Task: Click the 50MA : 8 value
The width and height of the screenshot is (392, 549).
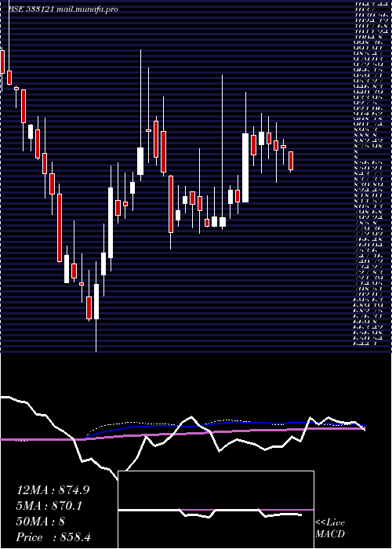Action: coord(41,522)
